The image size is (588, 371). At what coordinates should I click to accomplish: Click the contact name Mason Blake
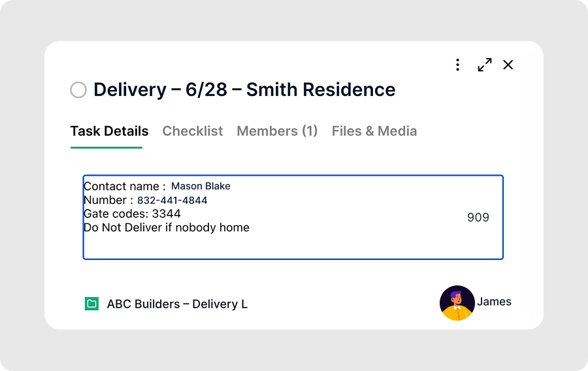[x=201, y=186]
